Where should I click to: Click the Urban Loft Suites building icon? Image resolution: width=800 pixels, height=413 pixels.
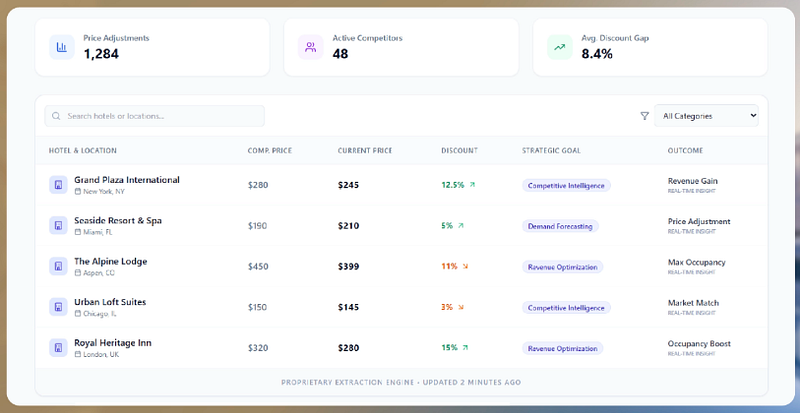point(58,307)
